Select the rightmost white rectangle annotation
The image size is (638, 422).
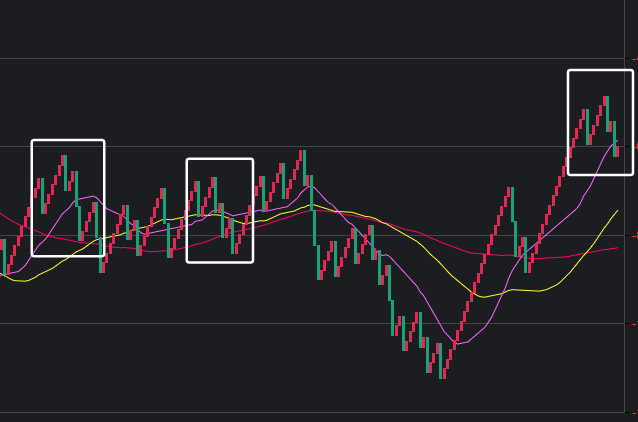point(569,122)
